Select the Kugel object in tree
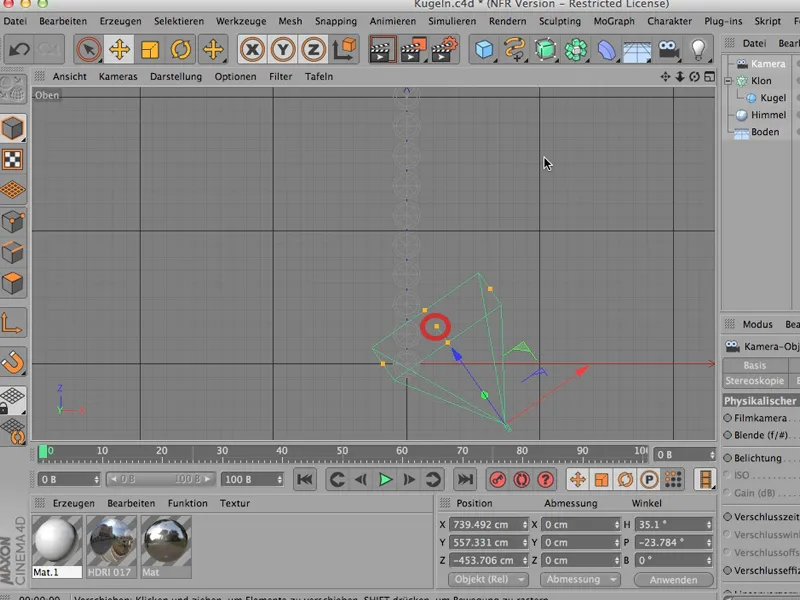This screenshot has width=800, height=600. [x=773, y=97]
